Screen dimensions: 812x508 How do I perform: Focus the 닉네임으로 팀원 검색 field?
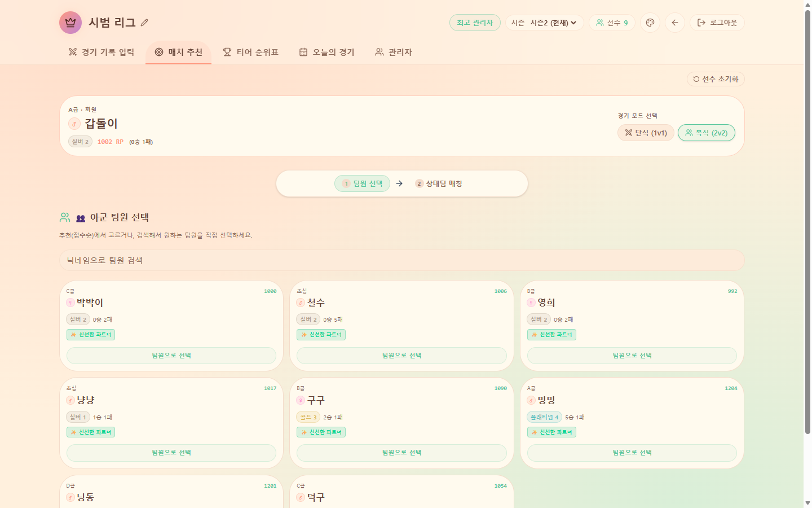402,260
